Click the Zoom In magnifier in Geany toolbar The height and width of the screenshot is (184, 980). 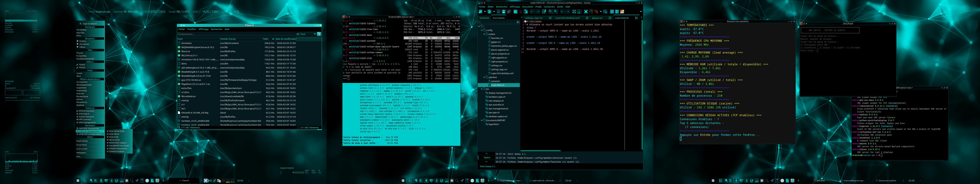point(556,11)
